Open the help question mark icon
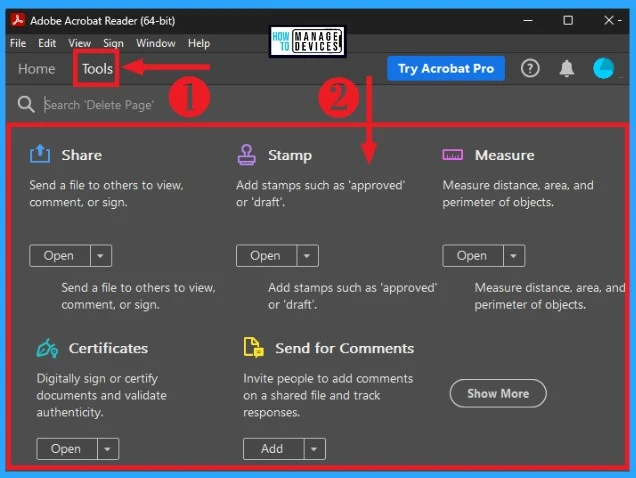The image size is (636, 478). point(530,68)
